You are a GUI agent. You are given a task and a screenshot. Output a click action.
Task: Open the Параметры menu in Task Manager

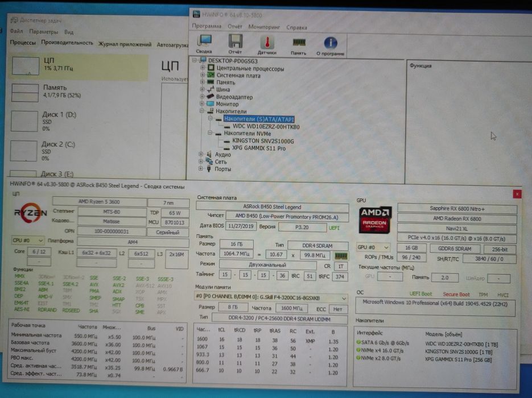43,31
